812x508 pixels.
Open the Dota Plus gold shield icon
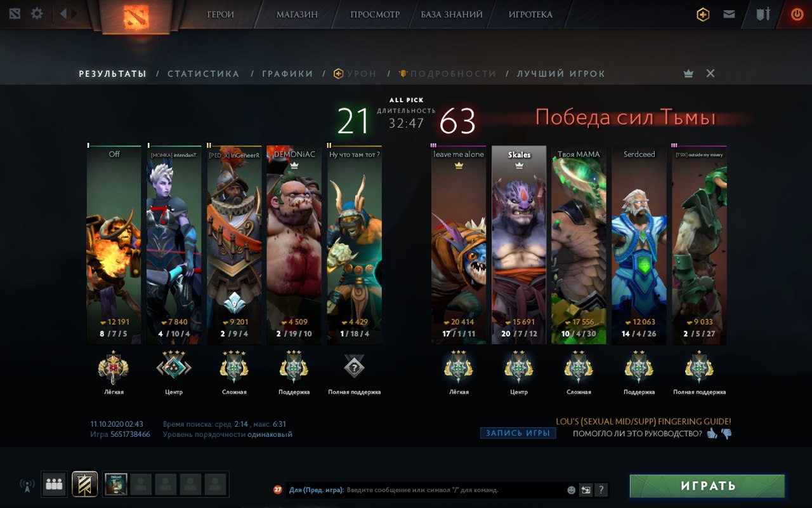click(x=703, y=14)
